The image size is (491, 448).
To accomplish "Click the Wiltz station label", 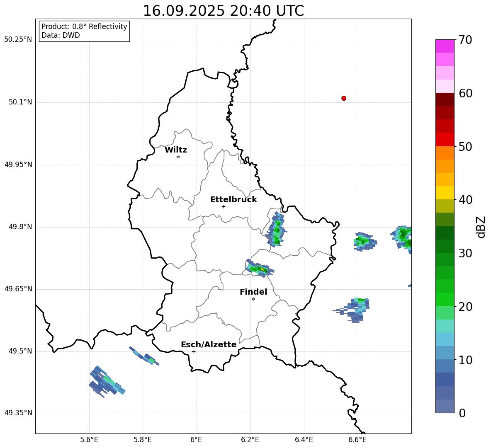I will coord(176,150).
